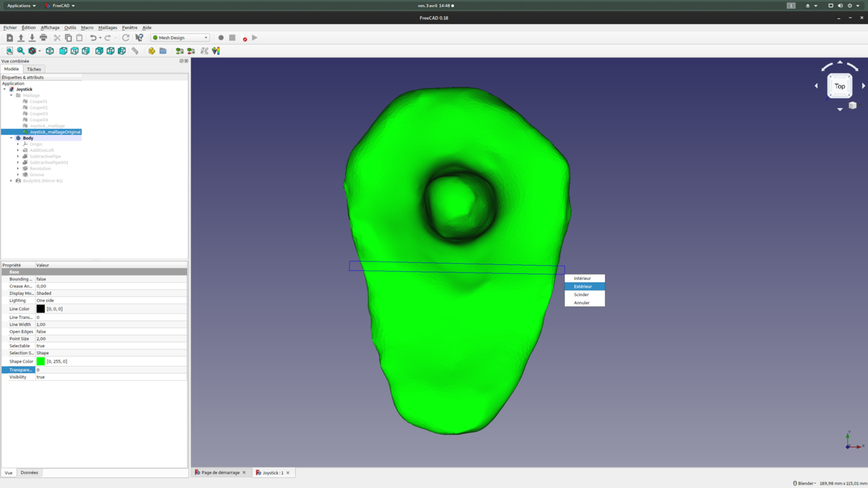This screenshot has width=868, height=488.
Task: Click the fit selection magnifier icon
Action: click(x=21, y=51)
